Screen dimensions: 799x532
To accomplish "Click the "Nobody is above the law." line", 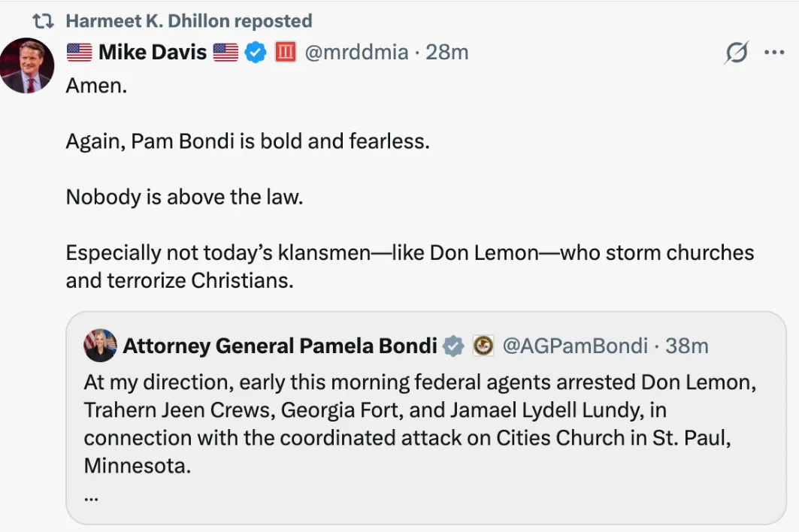I will [x=184, y=196].
